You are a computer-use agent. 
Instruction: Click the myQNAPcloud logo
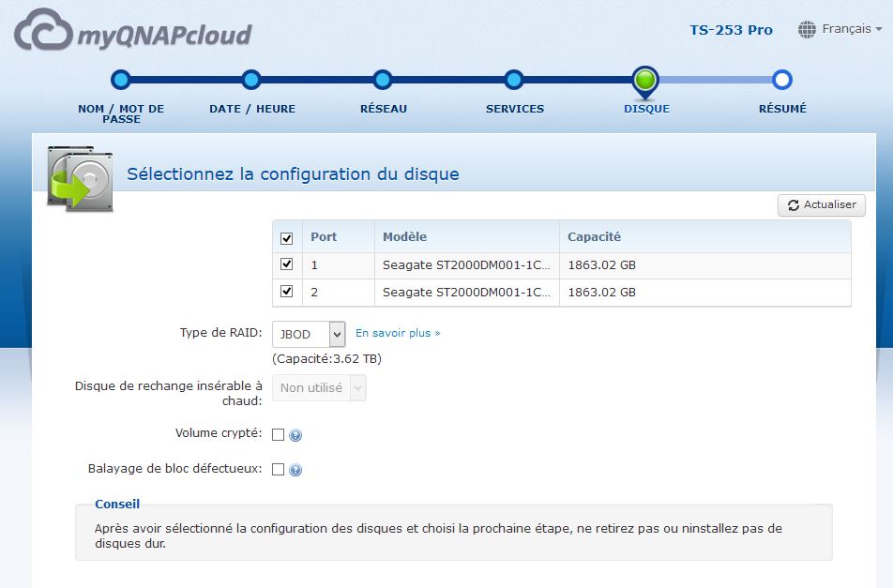[132, 30]
